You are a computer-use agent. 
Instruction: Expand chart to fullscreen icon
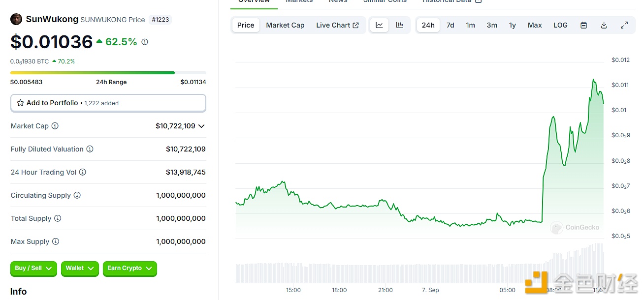point(624,25)
